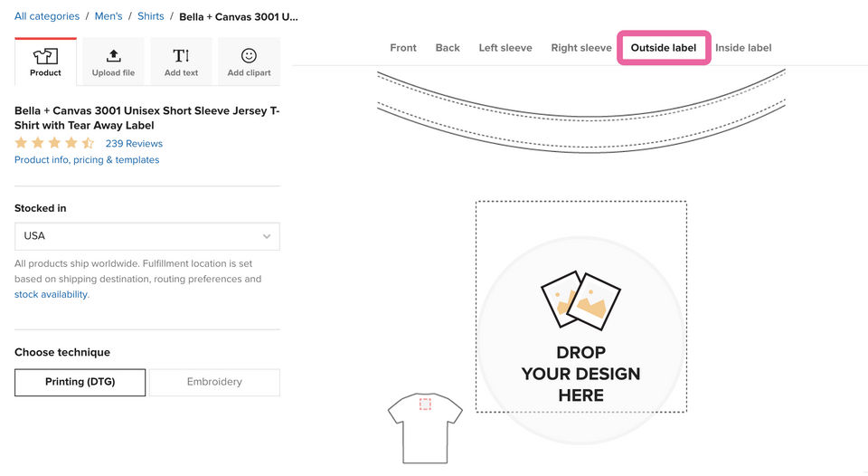
Task: Select the Product tab with t-shirt icon
Action: (x=45, y=62)
